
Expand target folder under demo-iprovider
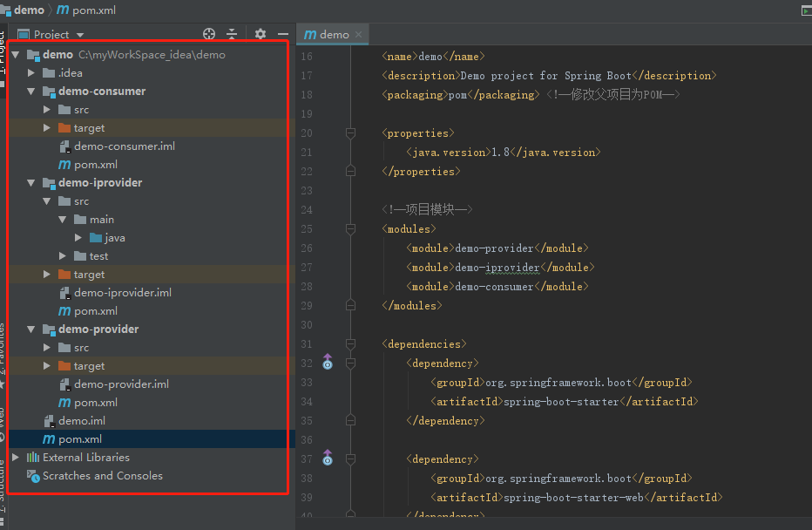(46, 275)
